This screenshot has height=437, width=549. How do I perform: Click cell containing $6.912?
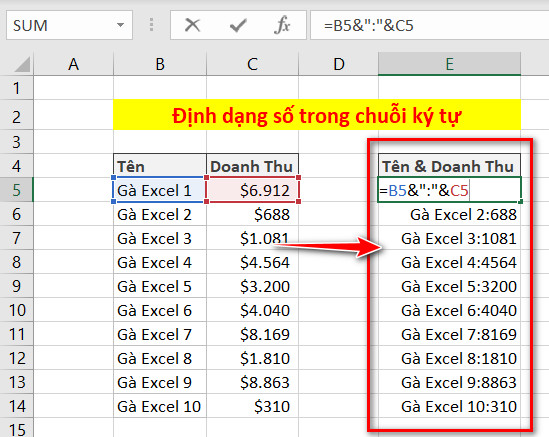(252, 190)
